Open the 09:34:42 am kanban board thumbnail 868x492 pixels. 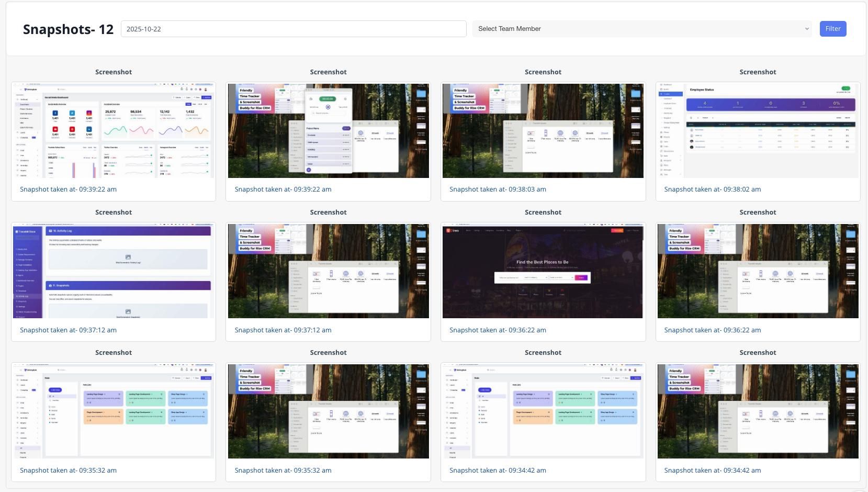pyautogui.click(x=543, y=411)
